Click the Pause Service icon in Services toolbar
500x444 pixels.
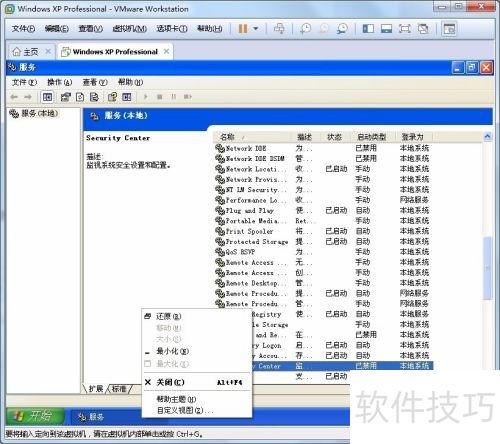pos(173,97)
